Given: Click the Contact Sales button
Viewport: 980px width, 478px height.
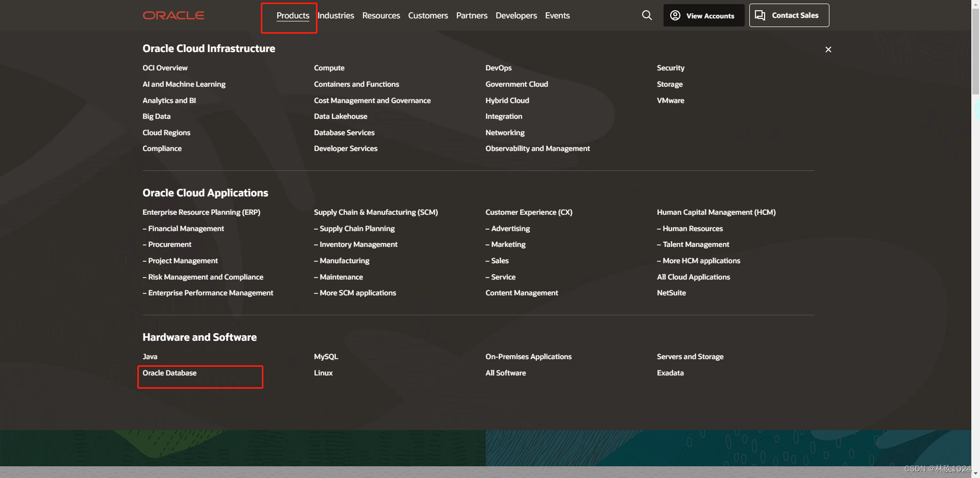Looking at the screenshot, I should 789,15.
